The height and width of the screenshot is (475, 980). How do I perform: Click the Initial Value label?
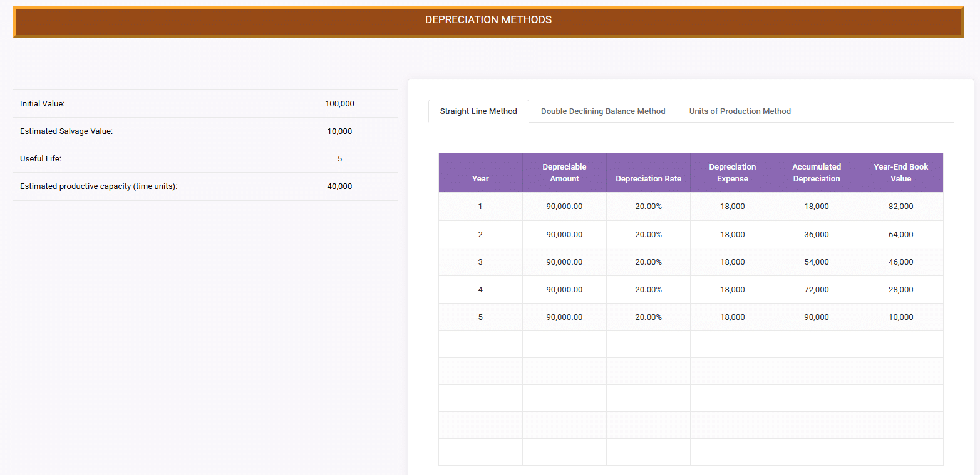click(43, 104)
